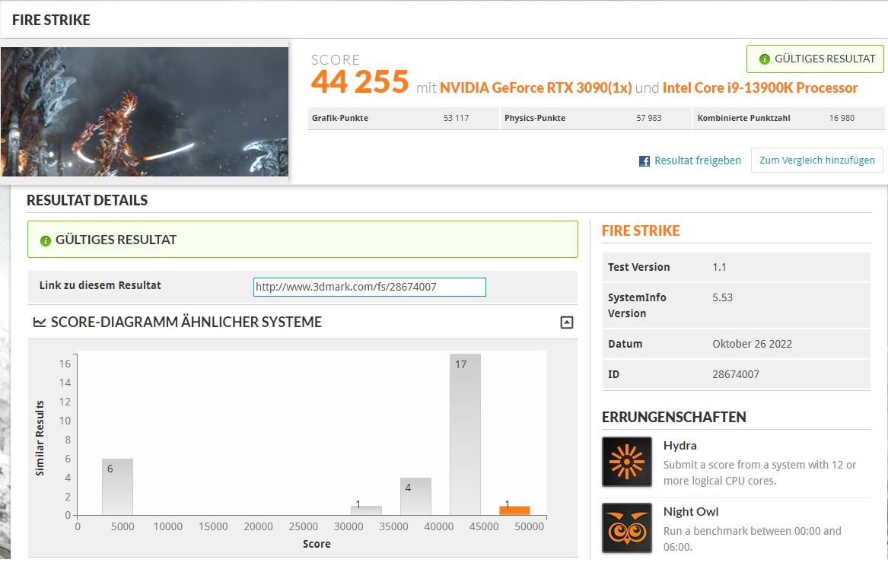The image size is (888, 588).
Task: Click Zum Vergleich hinzufügen button
Action: tap(817, 161)
